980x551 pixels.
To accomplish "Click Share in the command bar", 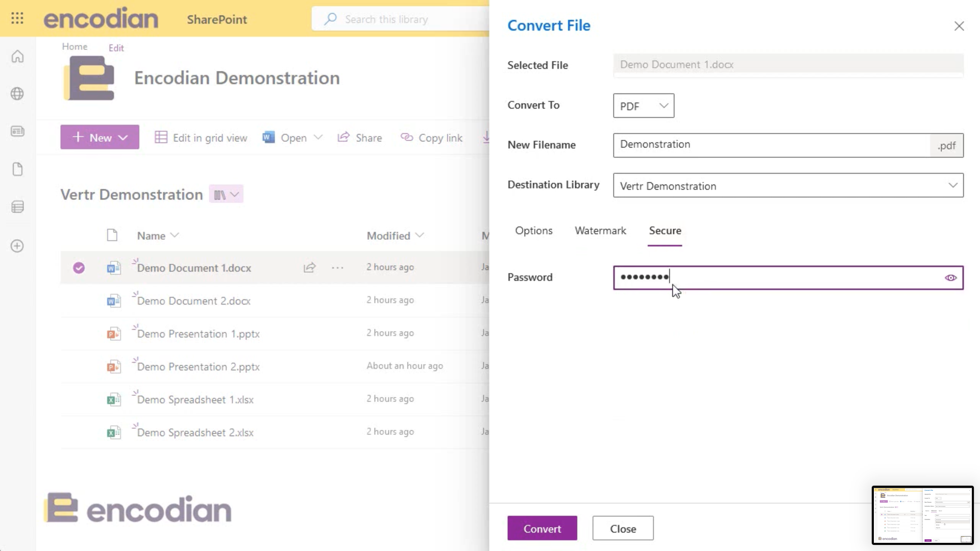I will [x=359, y=138].
